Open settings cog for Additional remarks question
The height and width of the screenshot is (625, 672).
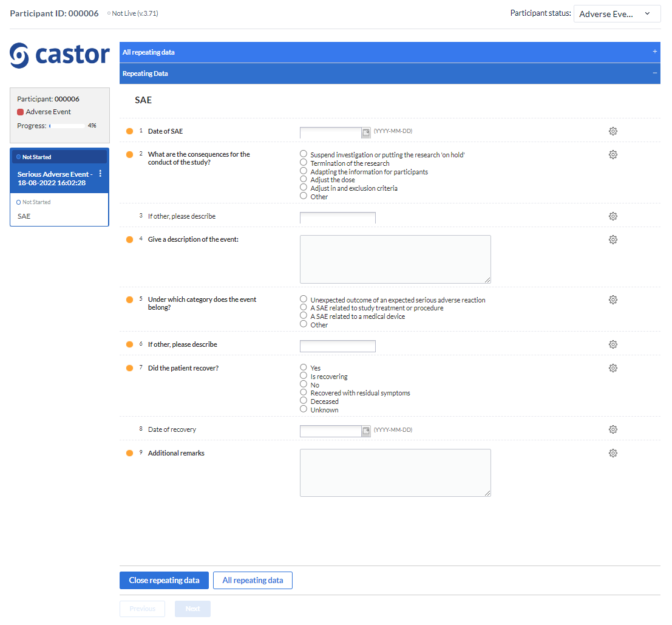[x=613, y=453]
